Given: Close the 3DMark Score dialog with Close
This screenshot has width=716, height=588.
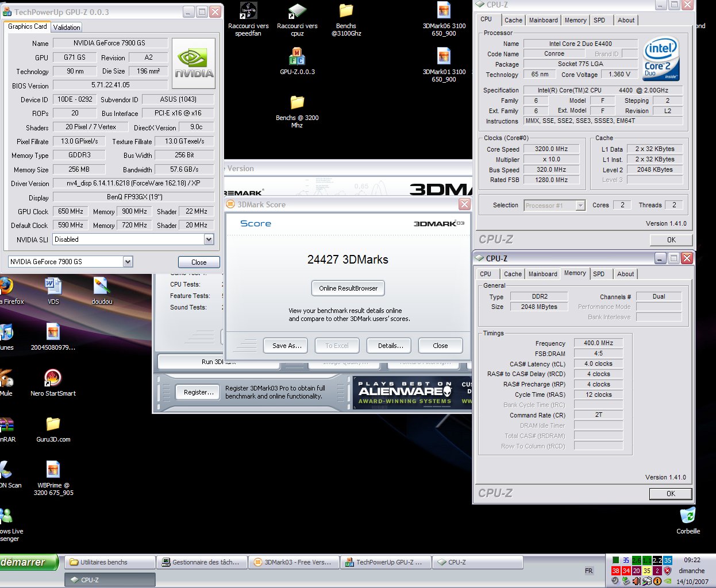Looking at the screenshot, I should coord(440,346).
